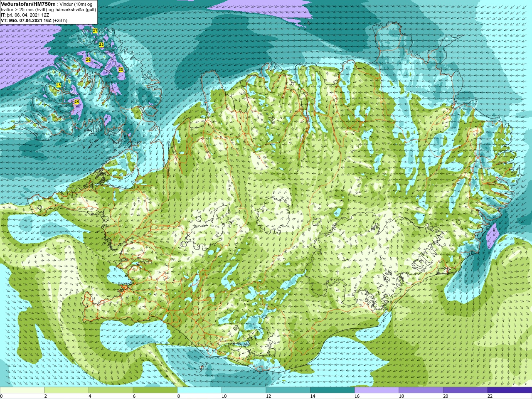Click the 18–20 m/s medium purple legend swatch
Image resolution: width=532 pixels, height=399 pixels.
coord(421,390)
